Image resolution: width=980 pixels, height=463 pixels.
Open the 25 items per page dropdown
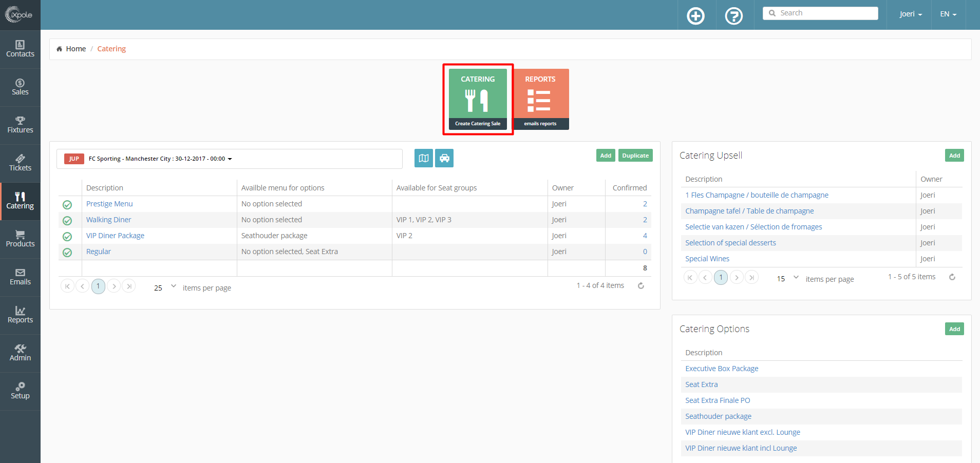(165, 287)
